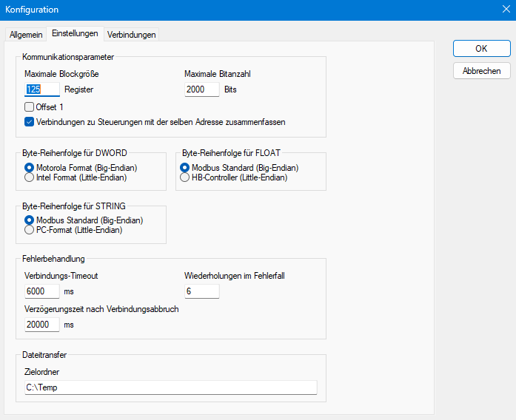Edit the Wiederholungen im Fehlerfall field
The width and height of the screenshot is (516, 420).
tap(201, 292)
